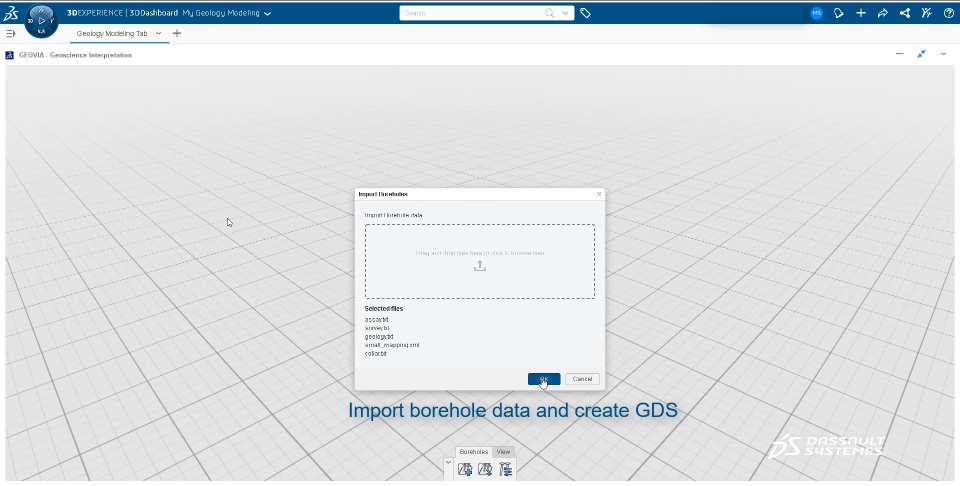This screenshot has width=960, height=486.
Task: Click the second Boreholes toolbar icon
Action: point(486,469)
